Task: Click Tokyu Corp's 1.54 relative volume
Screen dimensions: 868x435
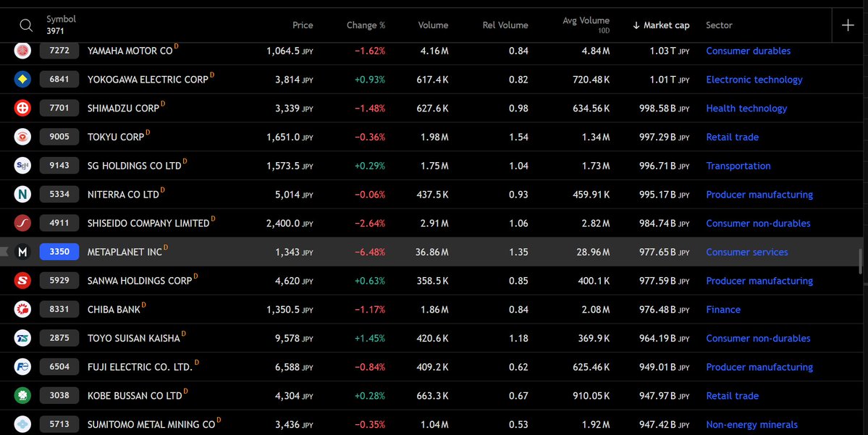Action: [518, 138]
